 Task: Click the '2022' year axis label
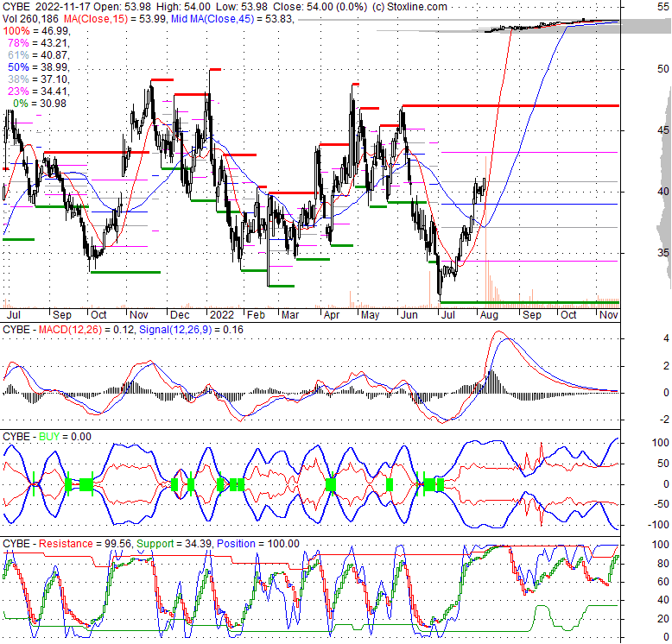pyautogui.click(x=222, y=315)
